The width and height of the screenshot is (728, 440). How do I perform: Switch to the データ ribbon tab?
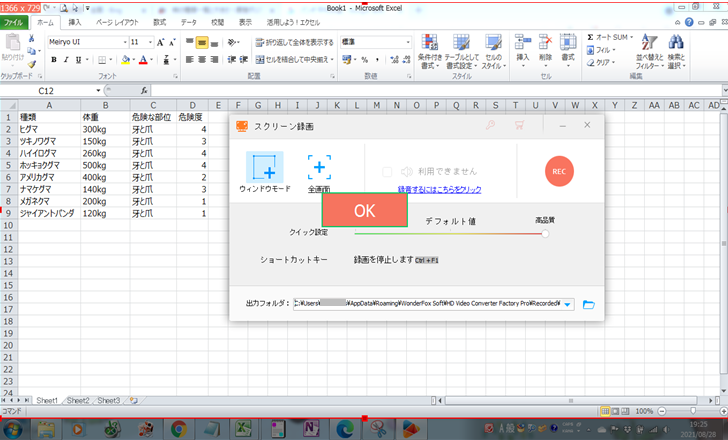pos(188,22)
